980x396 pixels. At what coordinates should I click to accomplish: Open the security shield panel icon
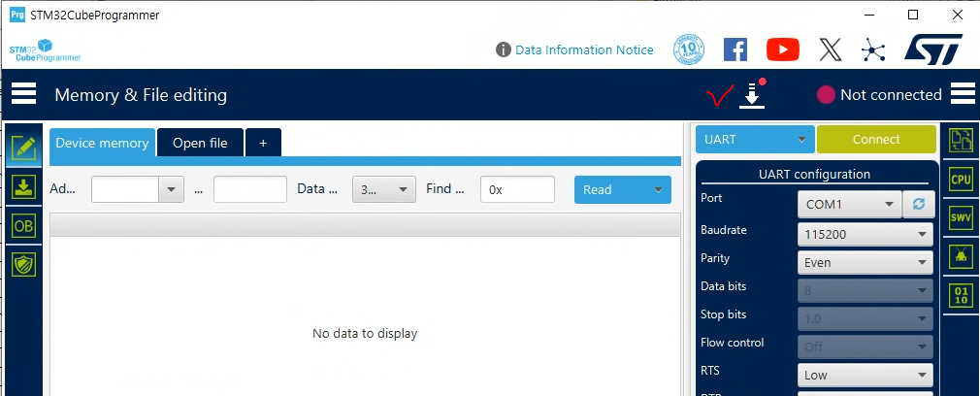[x=23, y=264]
